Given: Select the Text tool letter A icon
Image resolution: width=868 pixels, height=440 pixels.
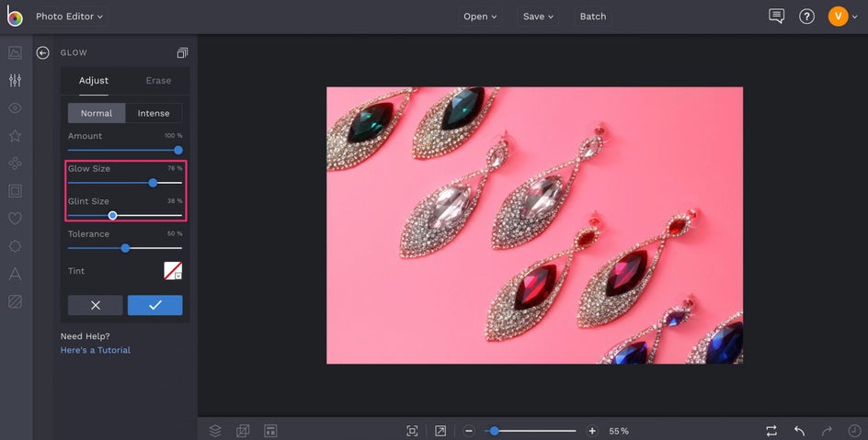Looking at the screenshot, I should (x=15, y=274).
